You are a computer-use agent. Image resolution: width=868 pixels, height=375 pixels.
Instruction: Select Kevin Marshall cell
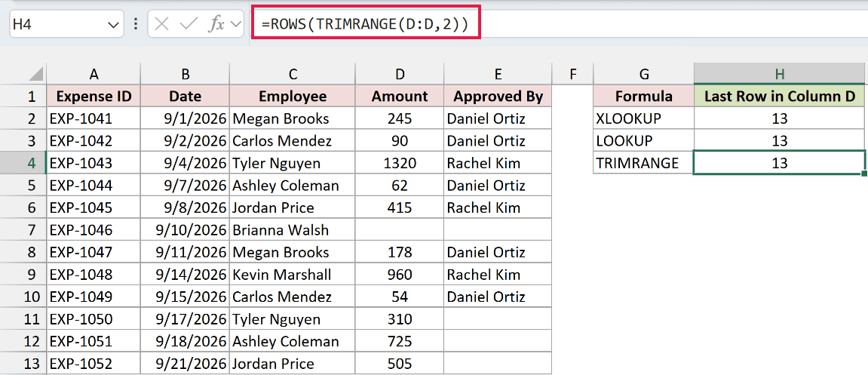(x=293, y=274)
